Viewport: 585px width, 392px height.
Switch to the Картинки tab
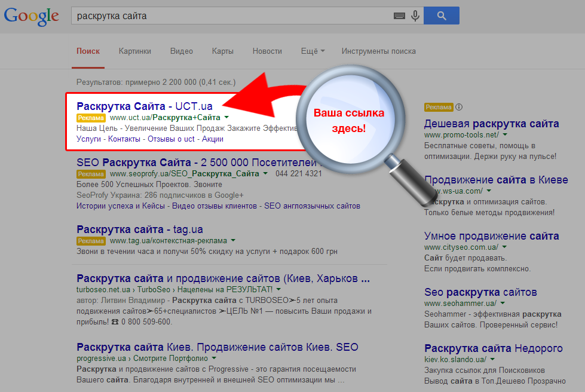click(134, 51)
